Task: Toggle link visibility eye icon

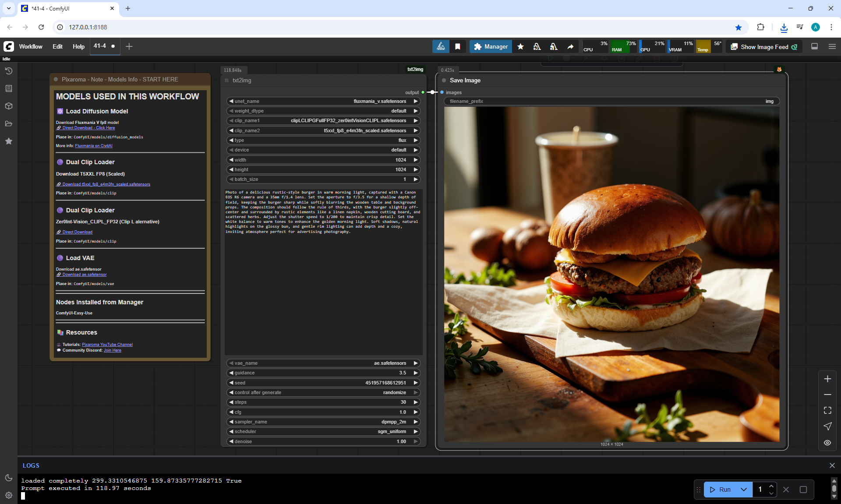Action: (x=827, y=443)
